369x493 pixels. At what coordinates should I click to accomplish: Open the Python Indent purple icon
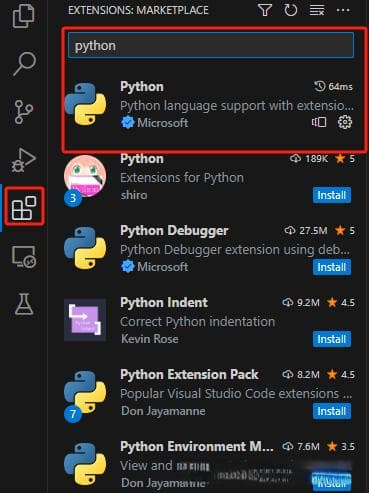pyautogui.click(x=85, y=320)
